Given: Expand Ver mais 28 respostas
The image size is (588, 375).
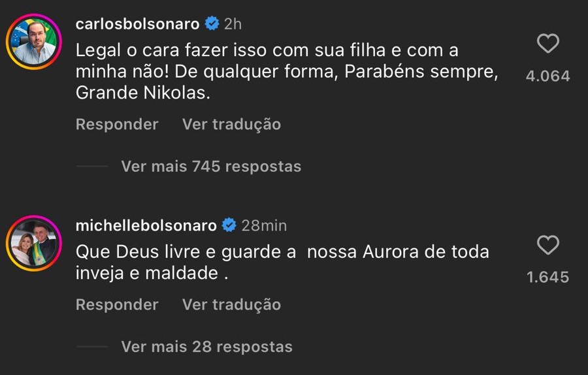Looking at the screenshot, I should click(x=206, y=346).
